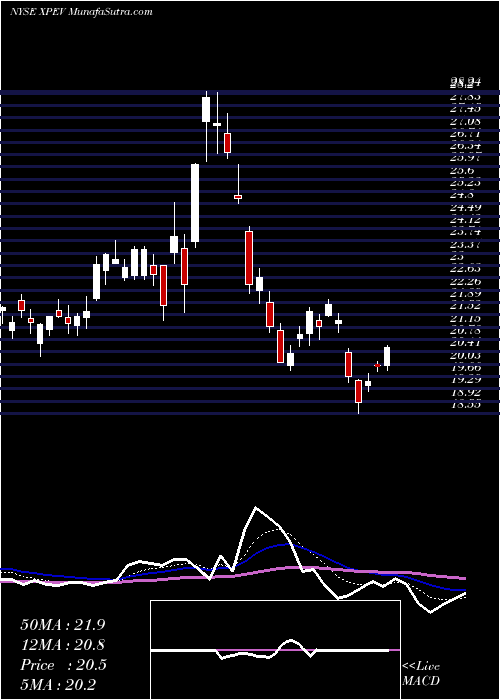Click the MACD inset chart panel

(275, 650)
